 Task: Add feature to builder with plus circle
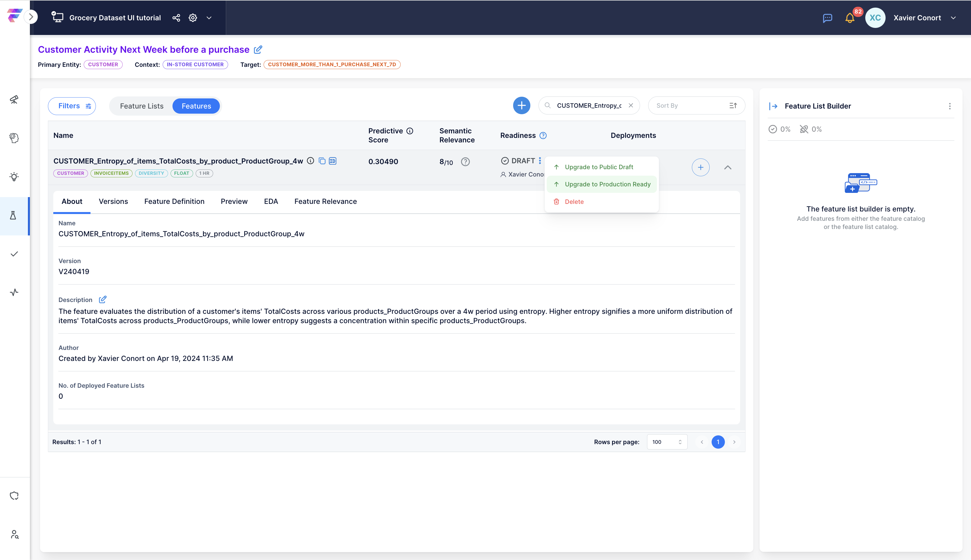701,167
